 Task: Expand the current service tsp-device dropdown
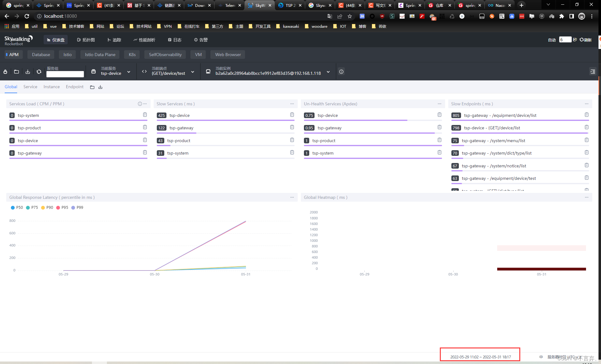[129, 72]
